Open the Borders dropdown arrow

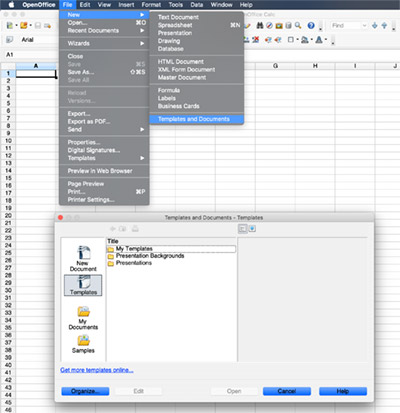click(x=297, y=40)
